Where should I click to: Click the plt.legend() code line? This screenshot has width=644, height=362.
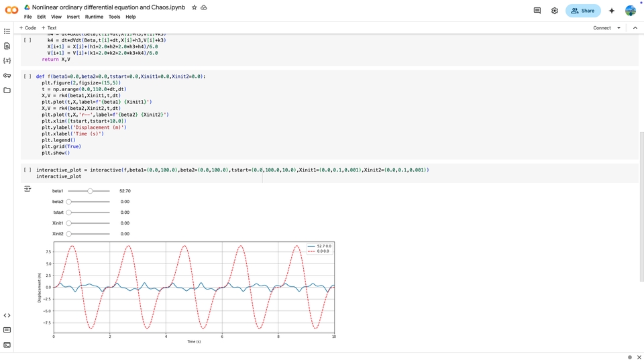click(x=58, y=140)
